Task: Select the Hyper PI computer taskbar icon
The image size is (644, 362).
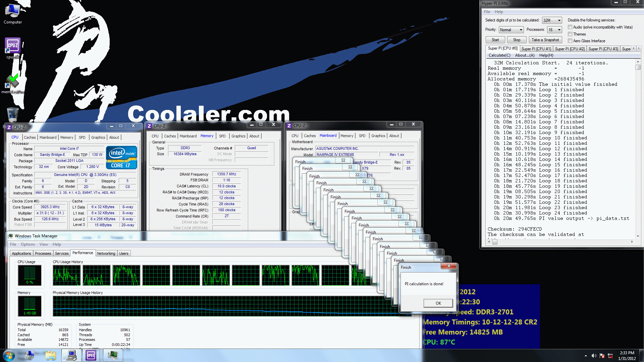Action: [x=71, y=355]
